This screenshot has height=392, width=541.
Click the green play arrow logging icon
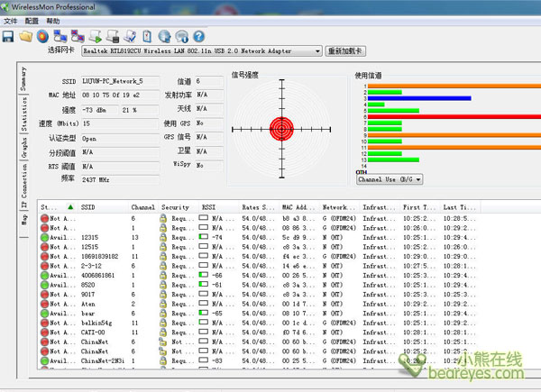click(x=96, y=36)
